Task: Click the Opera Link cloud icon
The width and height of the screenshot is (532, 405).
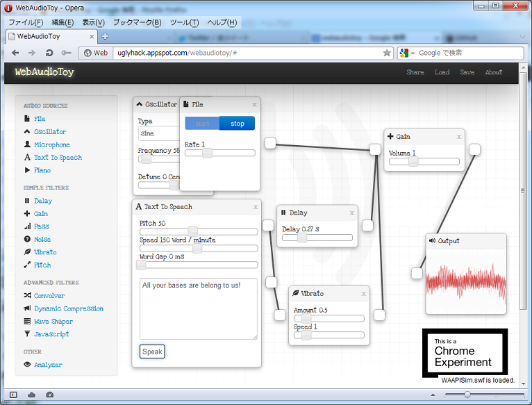Action: [x=31, y=395]
